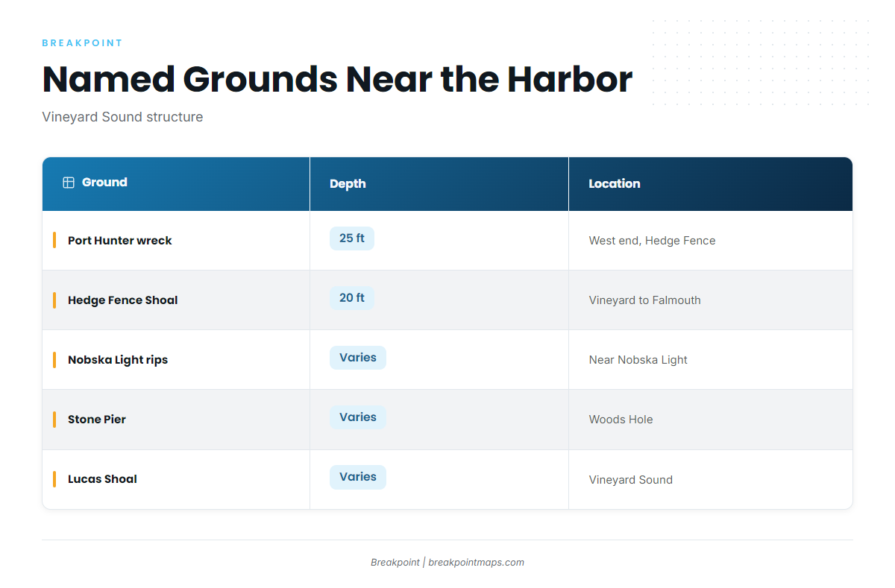Open the breakpointmaps.com footer link
This screenshot has height=588, width=895.
pyautogui.click(x=476, y=563)
